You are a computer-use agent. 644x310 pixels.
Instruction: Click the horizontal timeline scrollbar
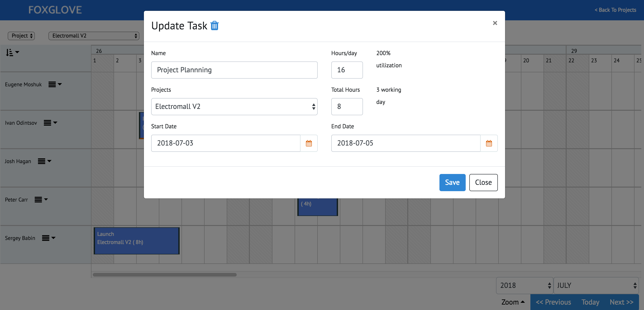[x=165, y=275]
